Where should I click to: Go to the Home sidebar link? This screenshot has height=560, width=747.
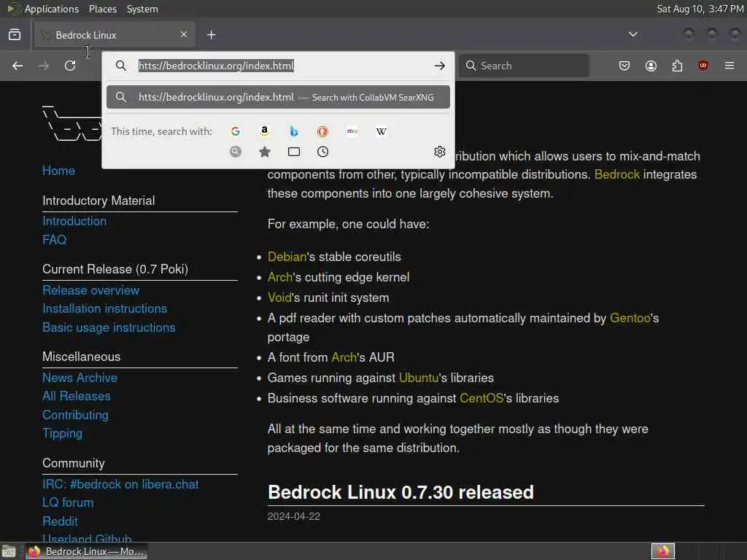click(x=58, y=171)
